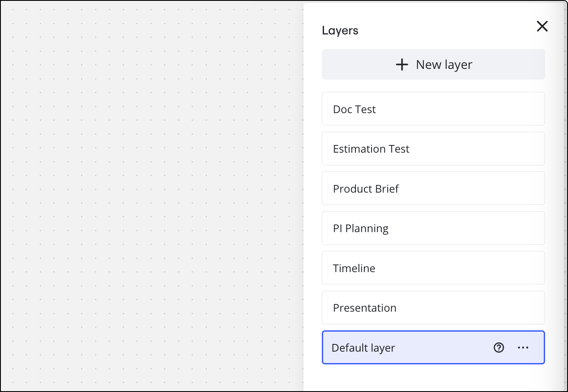This screenshot has width=568, height=392.
Task: Open help for the Default layer
Action: pos(499,348)
